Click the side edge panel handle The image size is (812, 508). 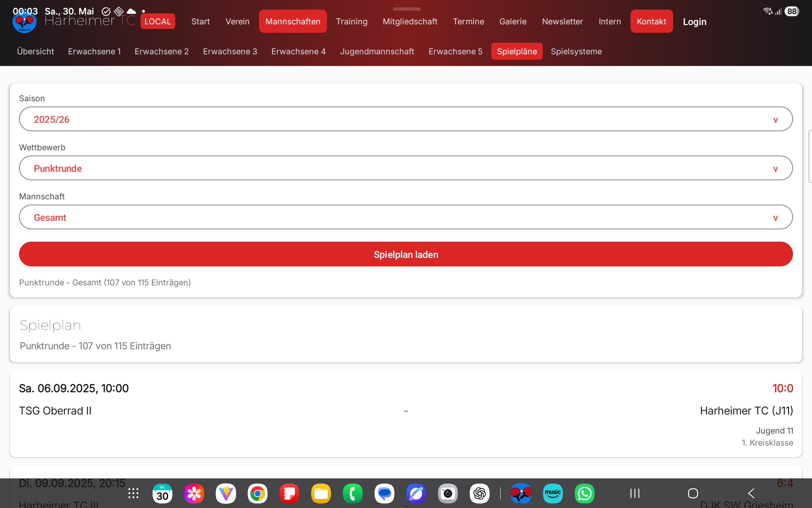(x=810, y=156)
